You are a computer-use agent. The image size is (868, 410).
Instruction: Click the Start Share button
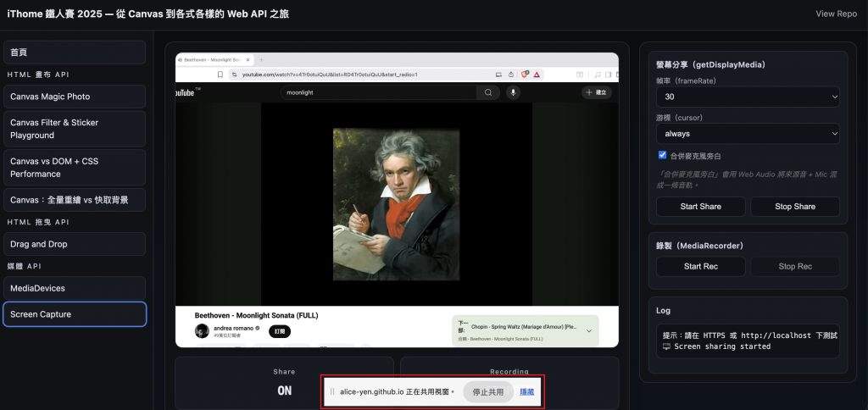pyautogui.click(x=701, y=207)
